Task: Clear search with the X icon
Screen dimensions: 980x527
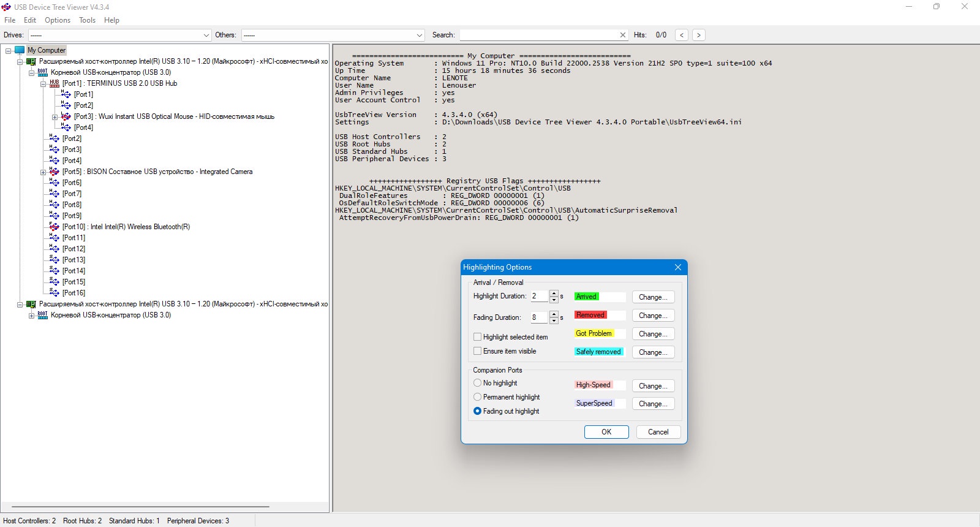Action: (623, 35)
